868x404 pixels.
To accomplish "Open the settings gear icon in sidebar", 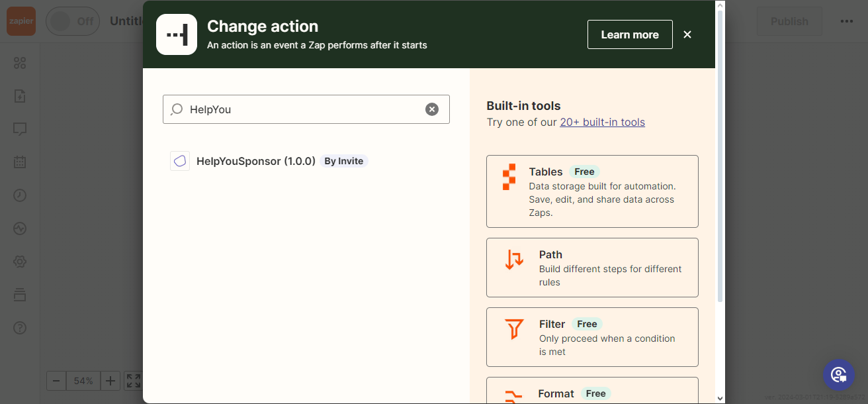I will click(20, 262).
